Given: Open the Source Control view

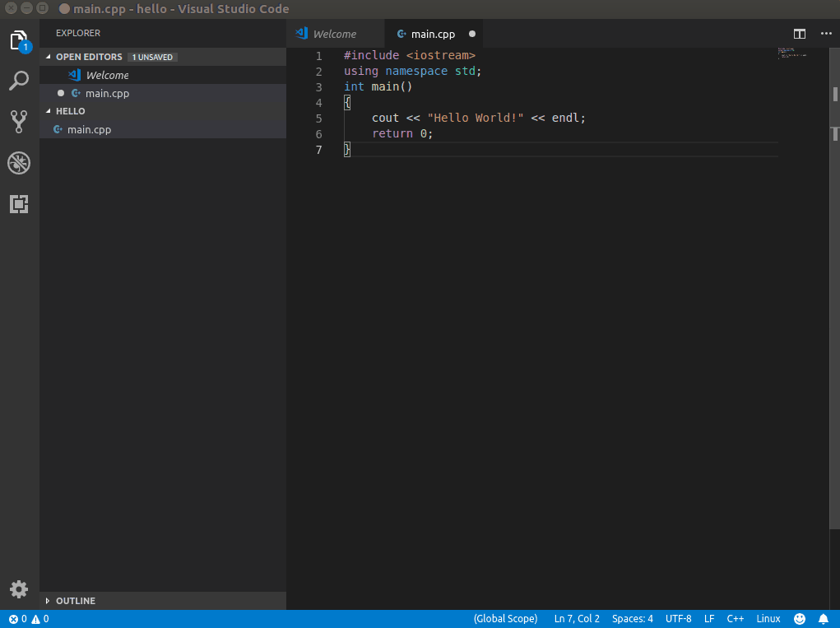Looking at the screenshot, I should pyautogui.click(x=19, y=122).
